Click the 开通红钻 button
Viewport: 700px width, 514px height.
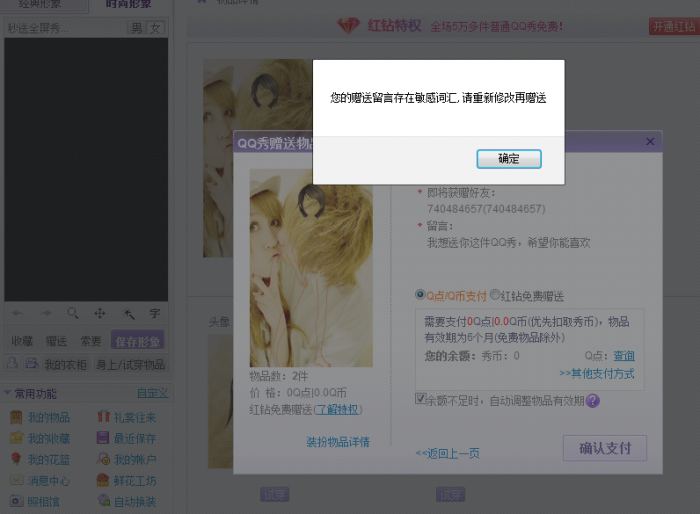click(674, 26)
